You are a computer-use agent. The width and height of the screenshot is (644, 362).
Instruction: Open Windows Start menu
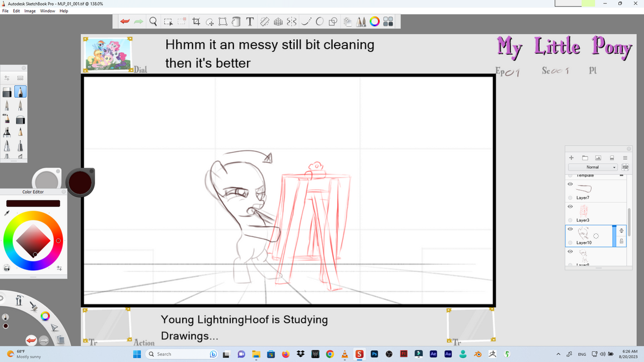point(136,354)
